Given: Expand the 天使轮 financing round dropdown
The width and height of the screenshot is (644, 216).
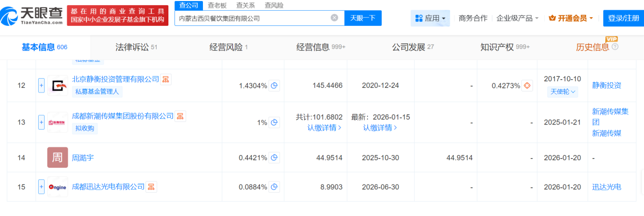Looking at the screenshot, I should pos(564,92).
